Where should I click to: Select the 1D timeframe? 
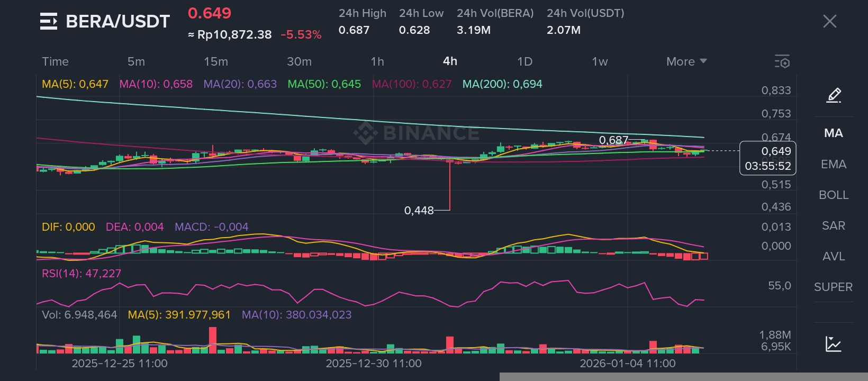pyautogui.click(x=525, y=61)
